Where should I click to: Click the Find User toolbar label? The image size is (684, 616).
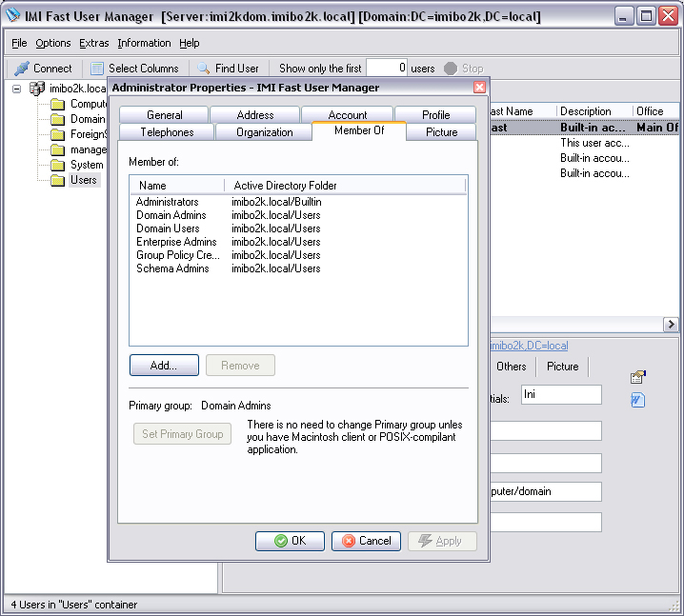237,69
